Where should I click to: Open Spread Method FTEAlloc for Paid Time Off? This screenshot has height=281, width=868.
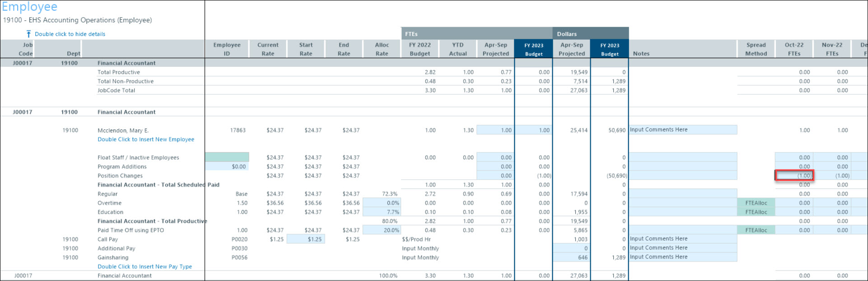tap(756, 230)
